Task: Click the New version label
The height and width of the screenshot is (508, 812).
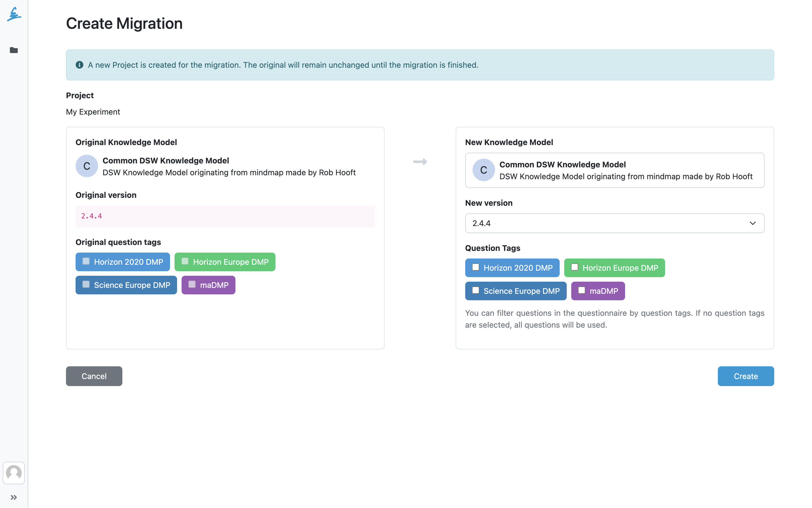Action: pos(489,203)
